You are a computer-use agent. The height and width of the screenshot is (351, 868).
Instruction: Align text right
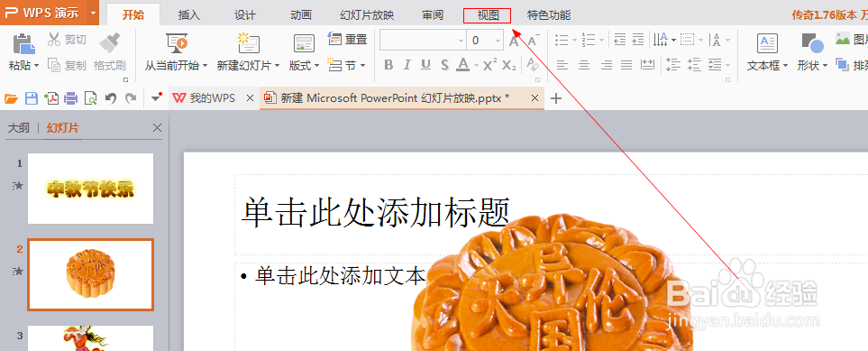607,66
